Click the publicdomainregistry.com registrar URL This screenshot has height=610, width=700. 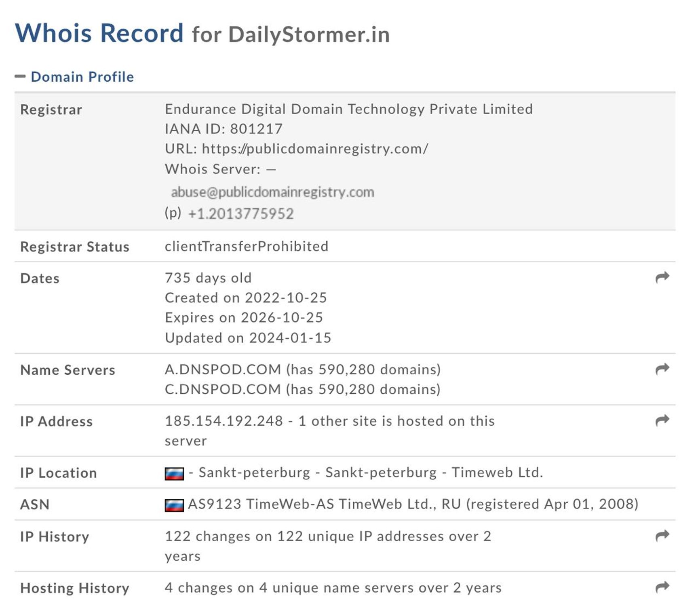pos(315,149)
